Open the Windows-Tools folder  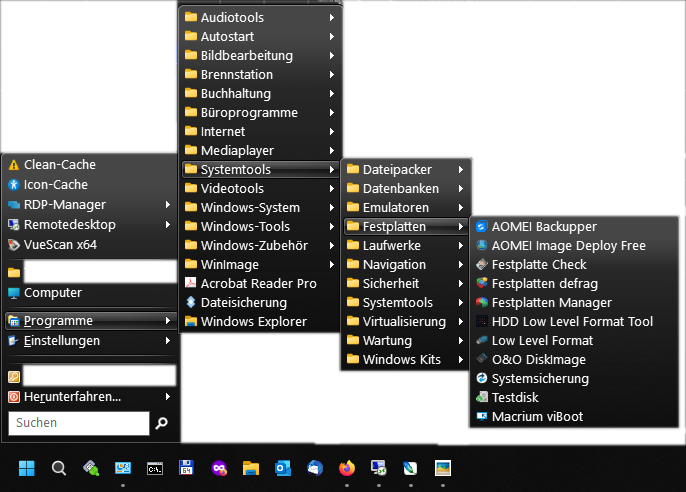coord(260,227)
